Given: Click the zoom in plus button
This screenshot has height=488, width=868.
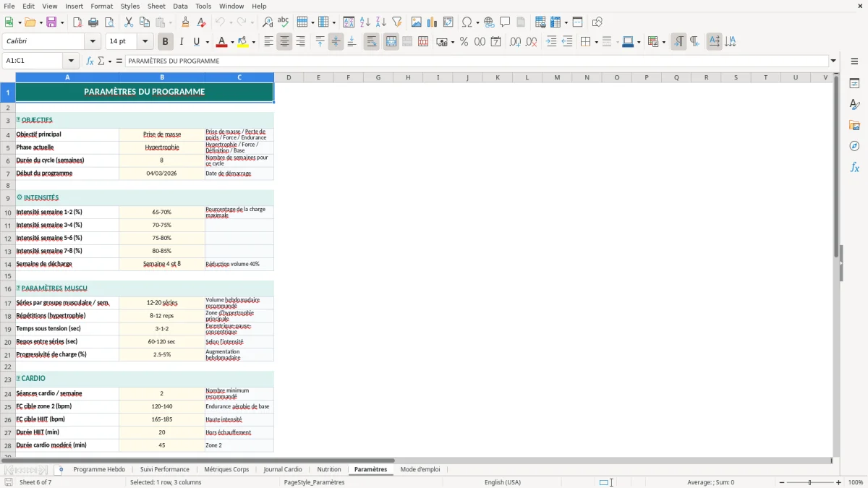Looking at the screenshot, I should 839,482.
